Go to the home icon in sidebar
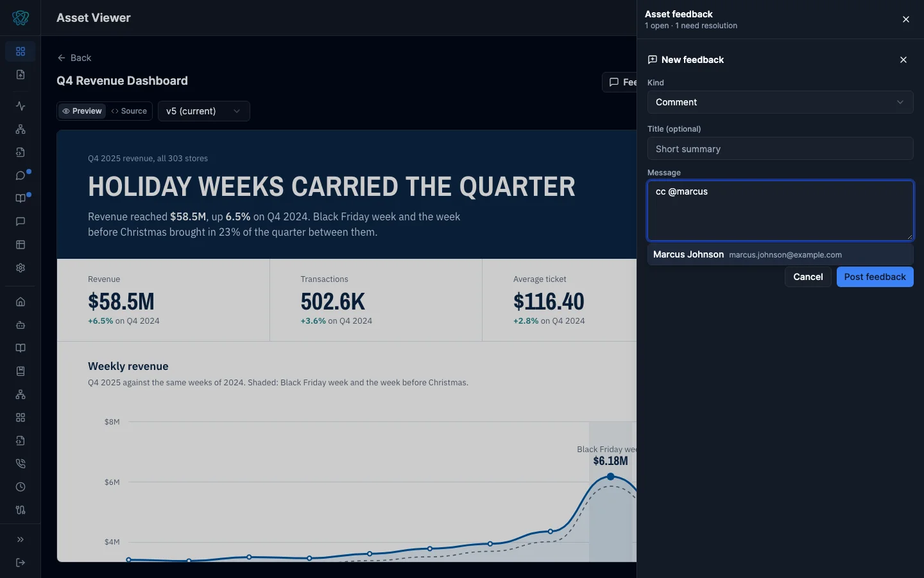This screenshot has width=924, height=578. pyautogui.click(x=21, y=302)
